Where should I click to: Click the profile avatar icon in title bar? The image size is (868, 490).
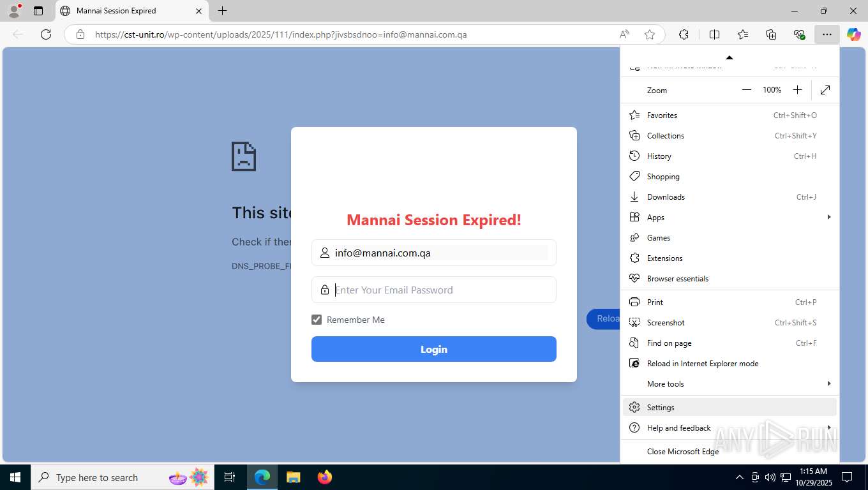click(13, 11)
